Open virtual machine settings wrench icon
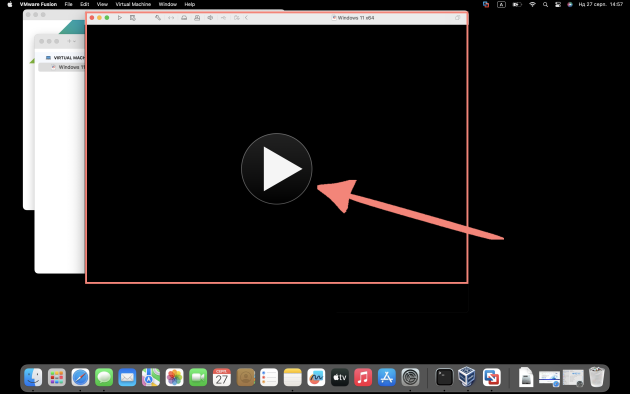Viewport: 630px width, 394px height. click(x=158, y=18)
